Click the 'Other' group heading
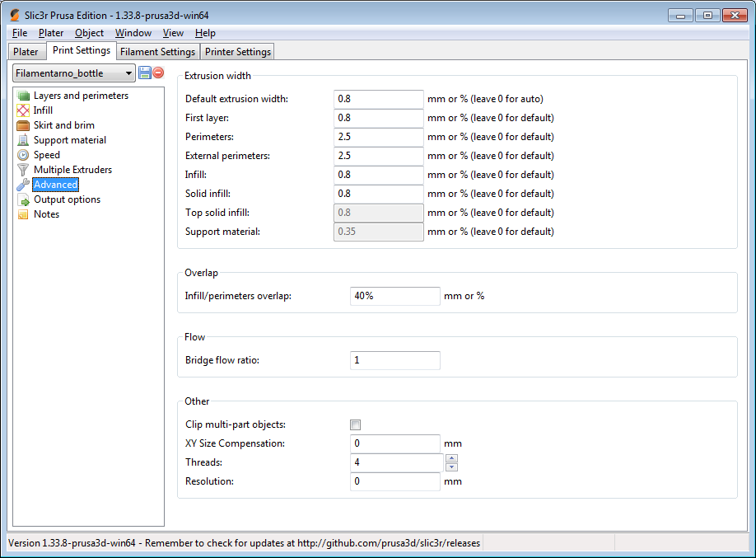 197,401
